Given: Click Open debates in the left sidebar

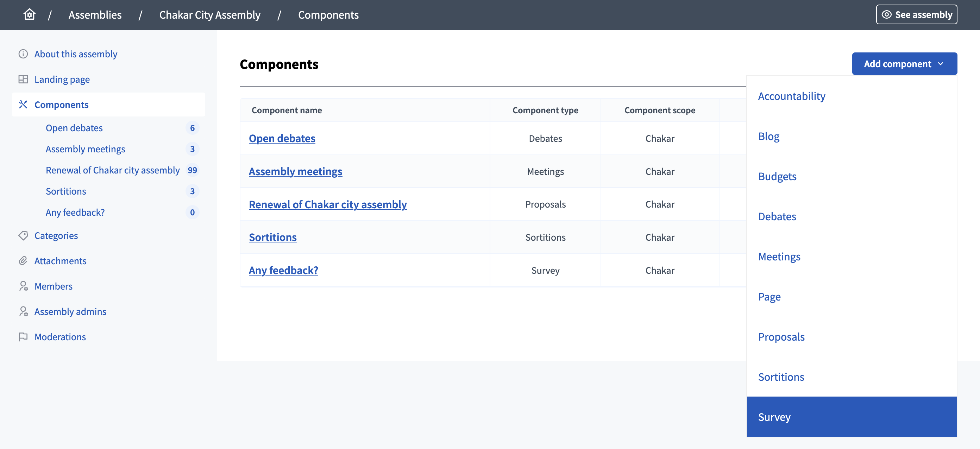Looking at the screenshot, I should click(74, 127).
